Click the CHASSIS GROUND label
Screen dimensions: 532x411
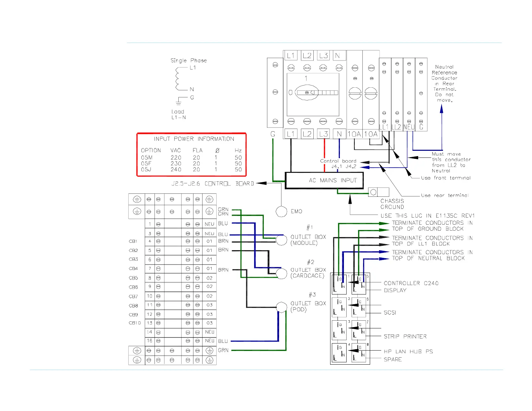(392, 204)
